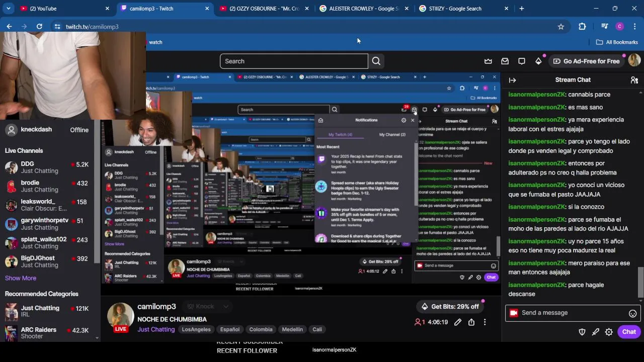Open Just Chatting category link under title
The image size is (644, 362).
156,329
